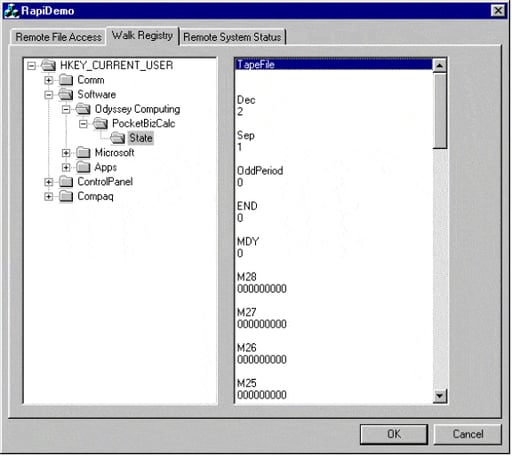Click the 000000000 data under M28
Image resolution: width=512 pixels, height=456 pixels.
click(x=262, y=289)
